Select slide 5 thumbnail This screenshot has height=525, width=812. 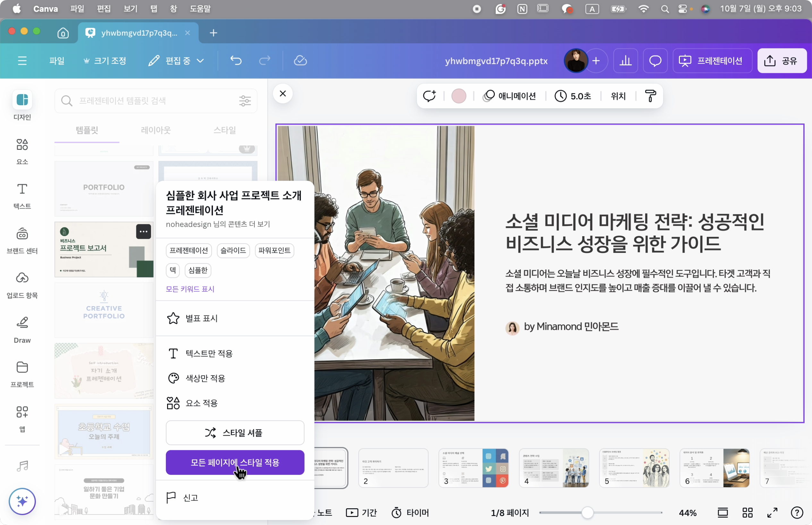(634, 468)
